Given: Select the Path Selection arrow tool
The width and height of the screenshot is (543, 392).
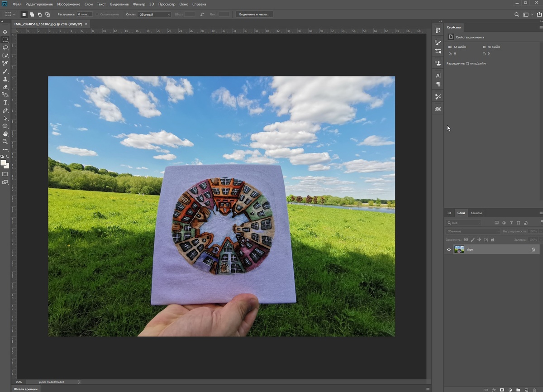Looking at the screenshot, I should click(x=5, y=118).
